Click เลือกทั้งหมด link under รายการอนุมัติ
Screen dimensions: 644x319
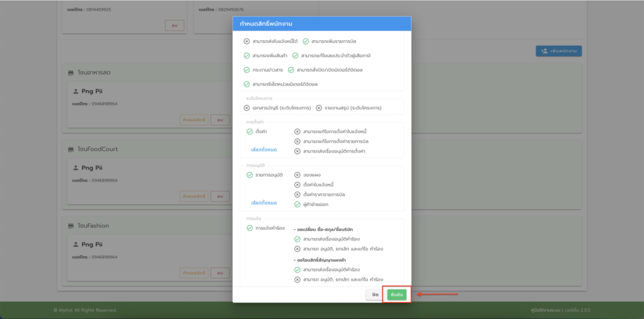point(264,203)
